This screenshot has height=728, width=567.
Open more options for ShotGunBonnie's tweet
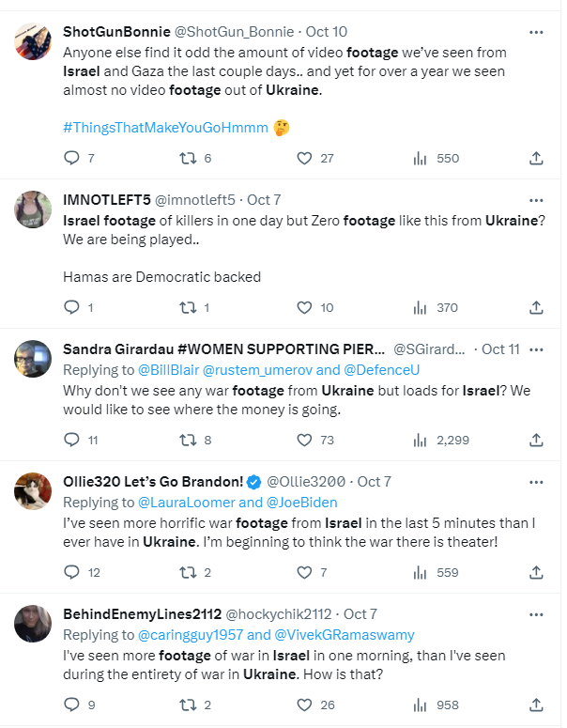pyautogui.click(x=536, y=32)
